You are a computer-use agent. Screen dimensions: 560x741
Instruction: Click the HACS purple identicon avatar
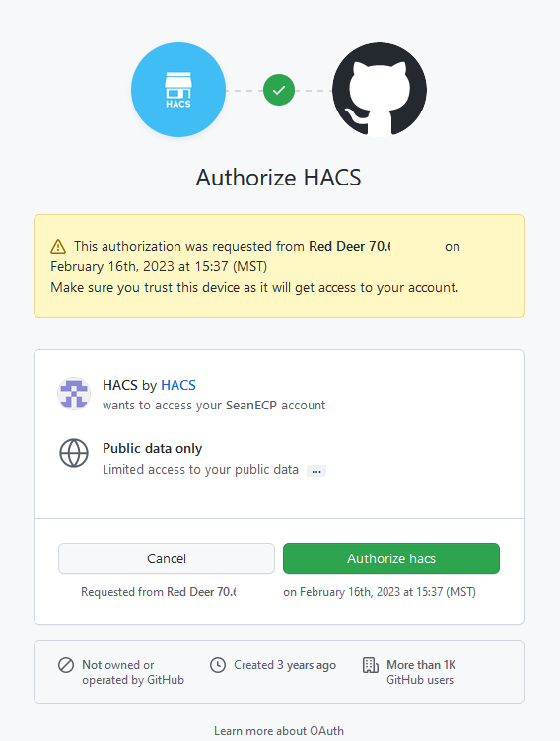pos(74,393)
